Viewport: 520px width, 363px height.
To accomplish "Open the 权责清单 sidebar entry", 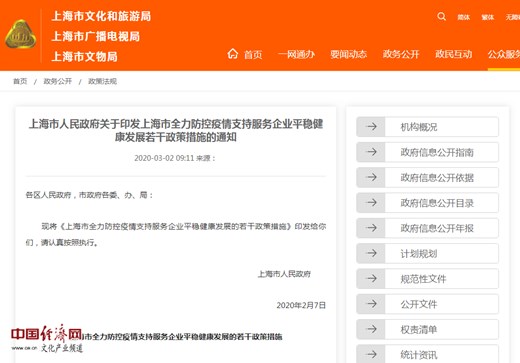I will click(428, 329).
